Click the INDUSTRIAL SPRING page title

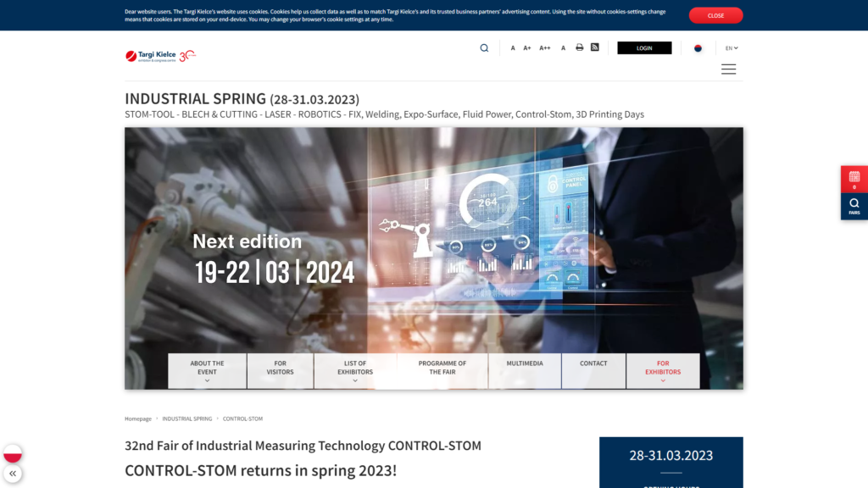click(x=242, y=99)
